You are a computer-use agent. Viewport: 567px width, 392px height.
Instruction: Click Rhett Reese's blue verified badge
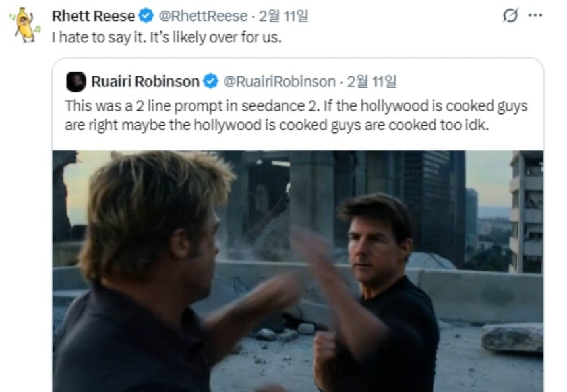point(146,16)
